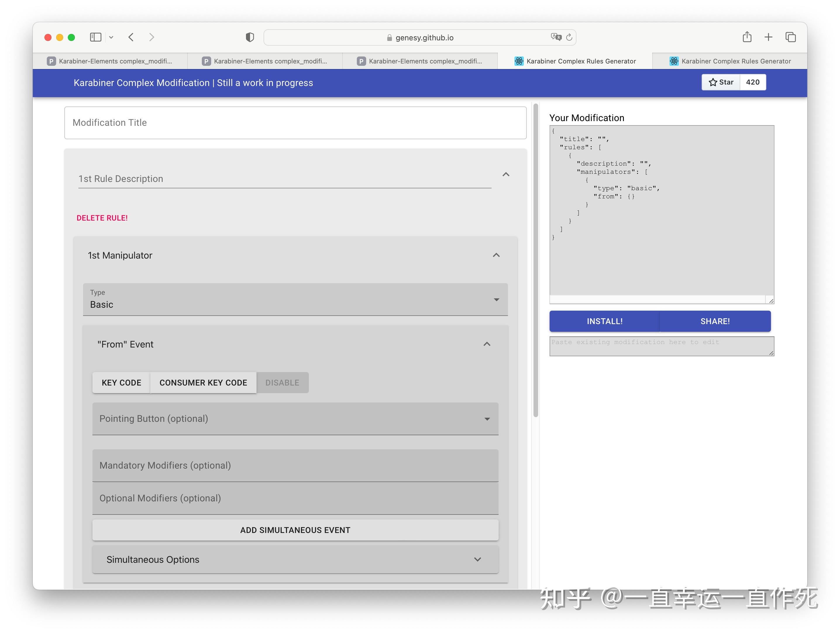Show the tab overview icon
This screenshot has width=840, height=633.
pyautogui.click(x=790, y=37)
